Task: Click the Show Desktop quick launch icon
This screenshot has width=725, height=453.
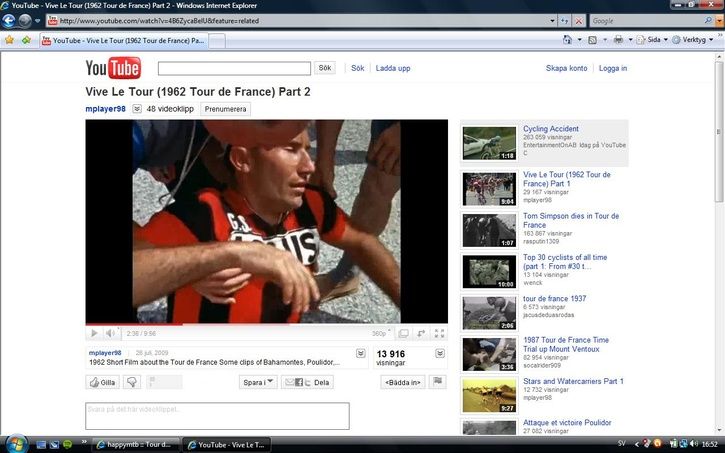Action: click(x=41, y=445)
